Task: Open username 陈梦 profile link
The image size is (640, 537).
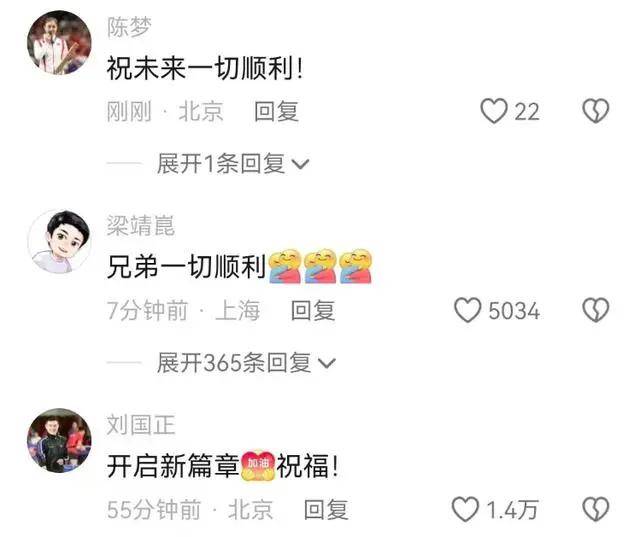Action: [x=129, y=27]
